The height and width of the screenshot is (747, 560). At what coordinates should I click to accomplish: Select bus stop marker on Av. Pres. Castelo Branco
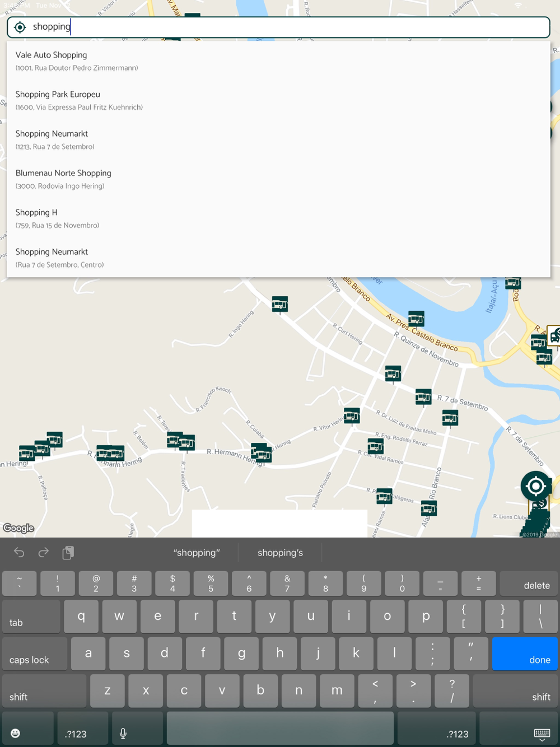pos(416,319)
